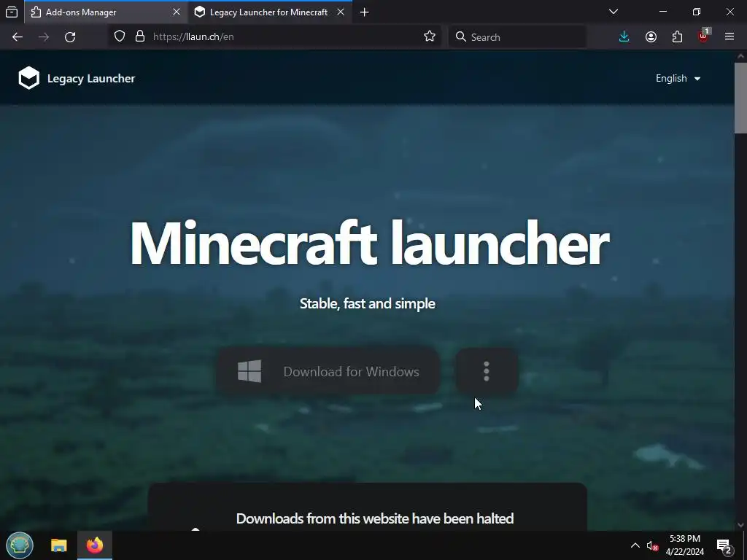The image size is (747, 560).
Task: Click the Firefox taskbar icon
Action: 95,545
